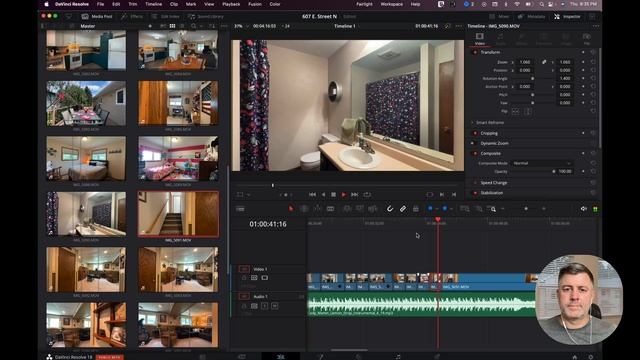Open the Timeline View Options icon

pos(240,209)
